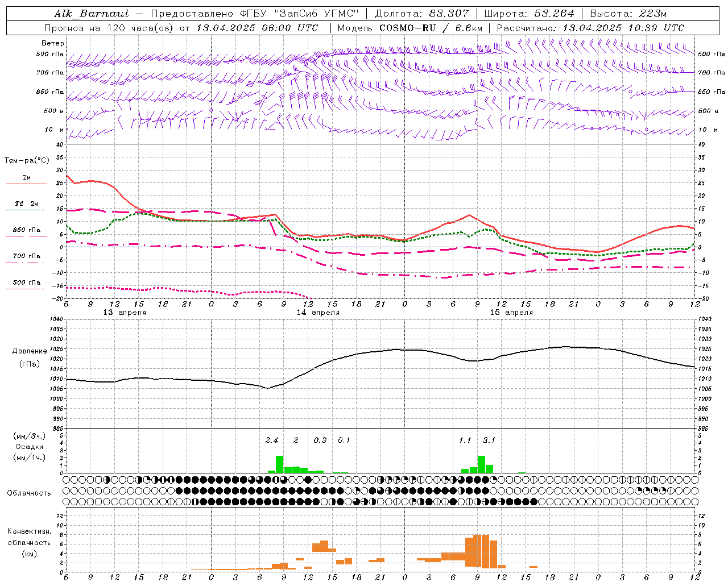Click the red 2м legend line sample
This screenshot has height=582, width=728.
point(26,184)
